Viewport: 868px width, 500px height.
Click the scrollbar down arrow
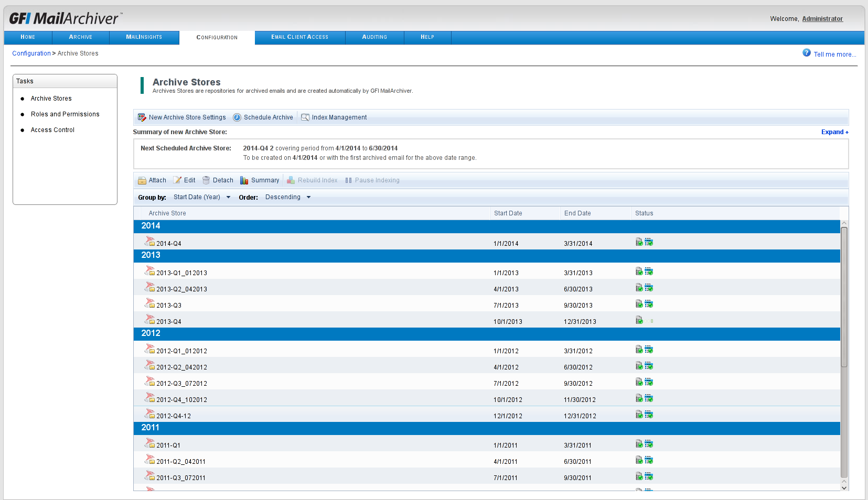tap(844, 487)
